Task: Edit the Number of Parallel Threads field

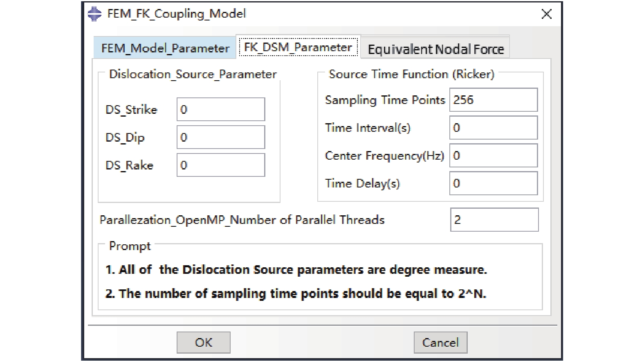Action: click(494, 220)
